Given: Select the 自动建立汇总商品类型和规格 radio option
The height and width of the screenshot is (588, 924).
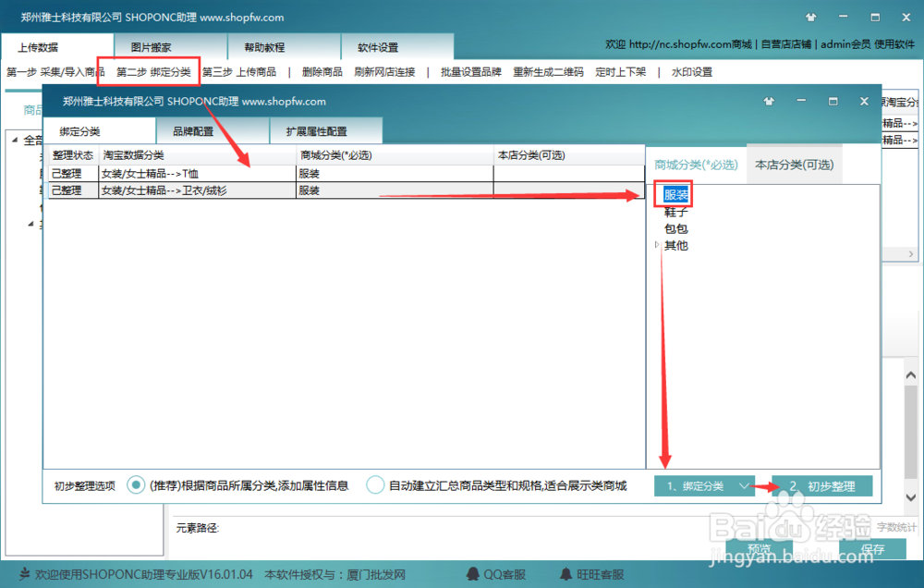Looking at the screenshot, I should click(x=375, y=485).
